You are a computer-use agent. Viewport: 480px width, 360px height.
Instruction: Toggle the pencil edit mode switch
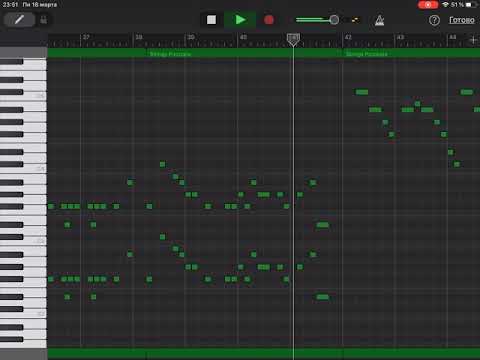pyautogui.click(x=19, y=20)
